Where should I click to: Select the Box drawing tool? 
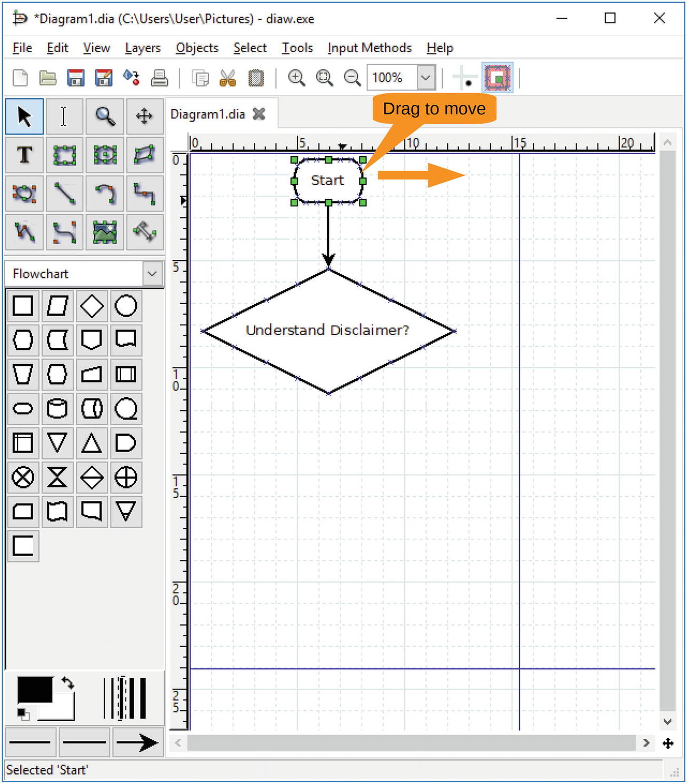click(64, 155)
